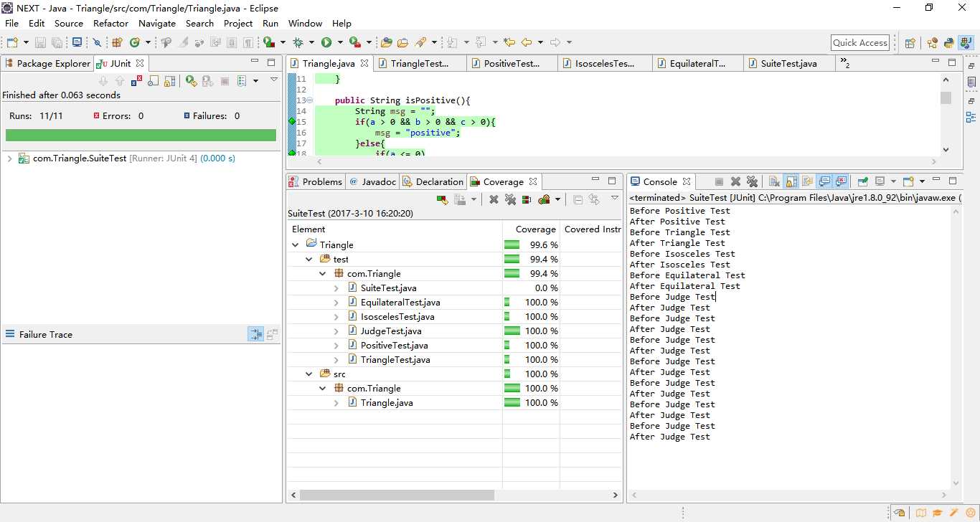Open Coverage view menu dropdown triangle
Image resolution: width=980 pixels, height=522 pixels.
615,198
